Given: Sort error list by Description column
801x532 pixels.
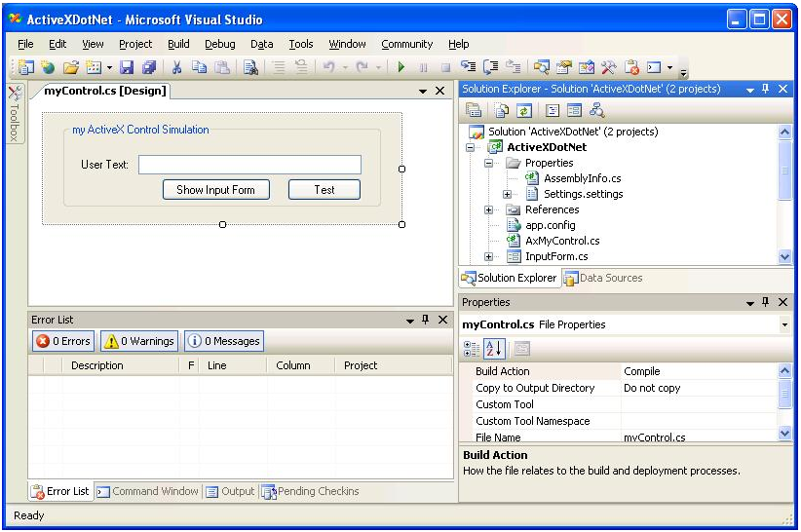Looking at the screenshot, I should (121, 365).
